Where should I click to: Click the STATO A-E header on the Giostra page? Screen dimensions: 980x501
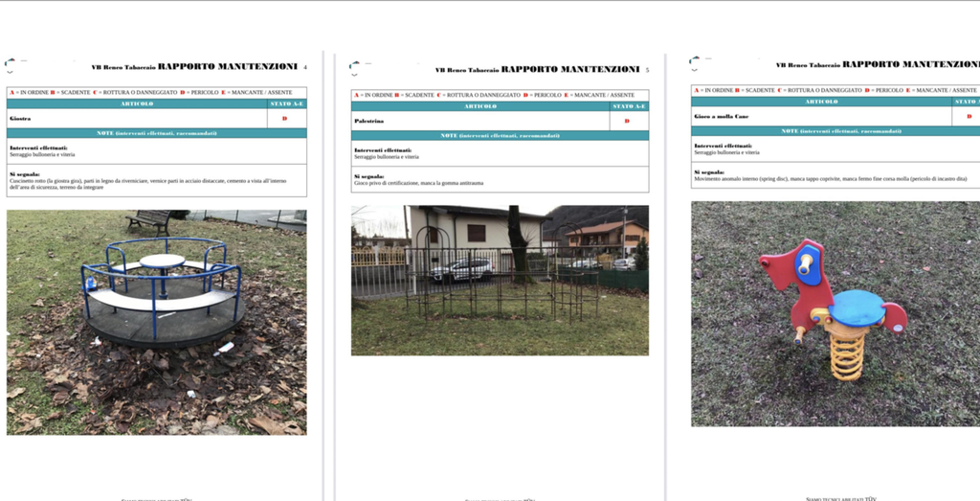286,103
